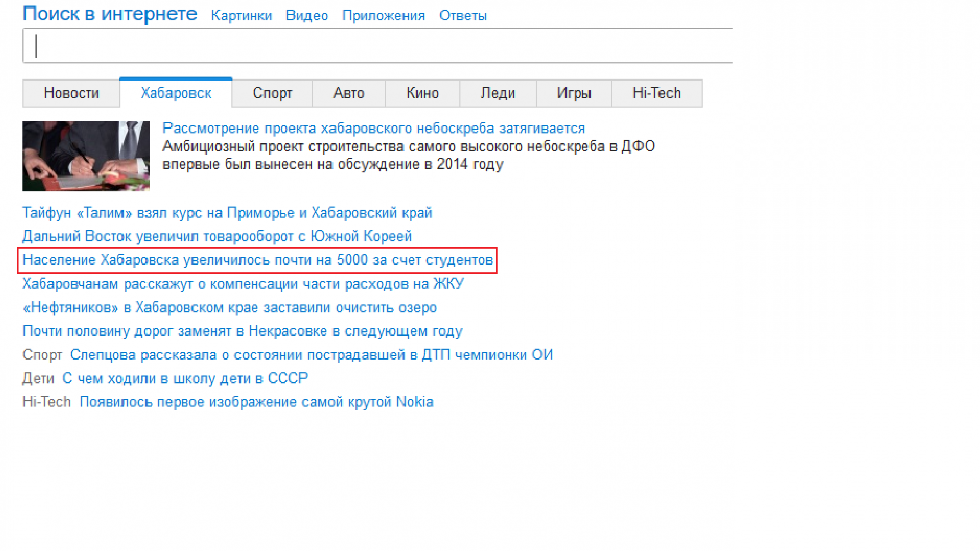The image size is (980, 551).
Task: Switch to the Кино tab
Action: (x=423, y=93)
